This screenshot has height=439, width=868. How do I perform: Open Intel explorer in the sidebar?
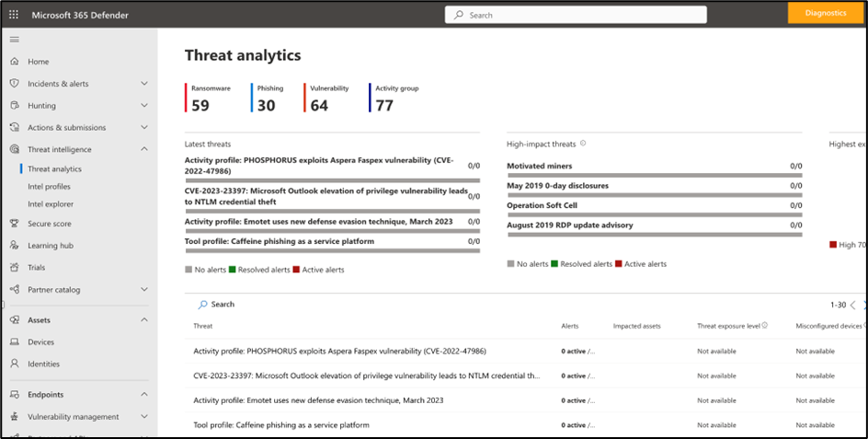(51, 204)
